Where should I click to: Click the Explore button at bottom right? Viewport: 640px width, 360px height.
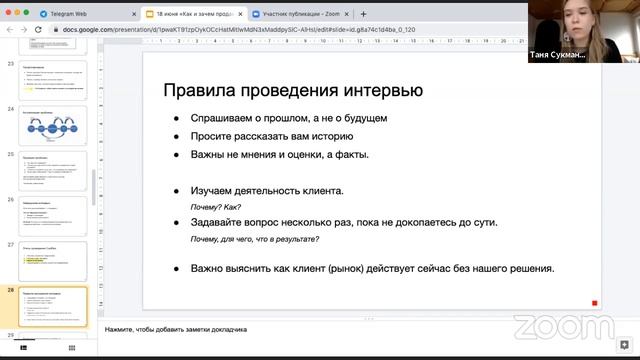pyautogui.click(x=624, y=345)
